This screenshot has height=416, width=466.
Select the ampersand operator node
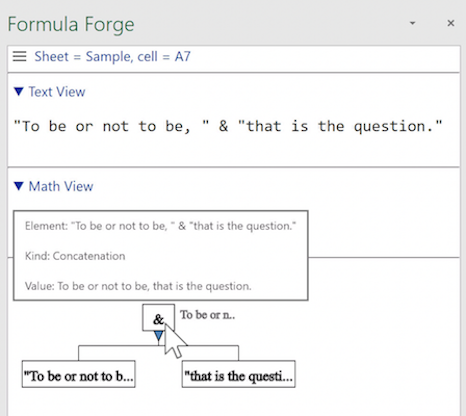coord(158,317)
